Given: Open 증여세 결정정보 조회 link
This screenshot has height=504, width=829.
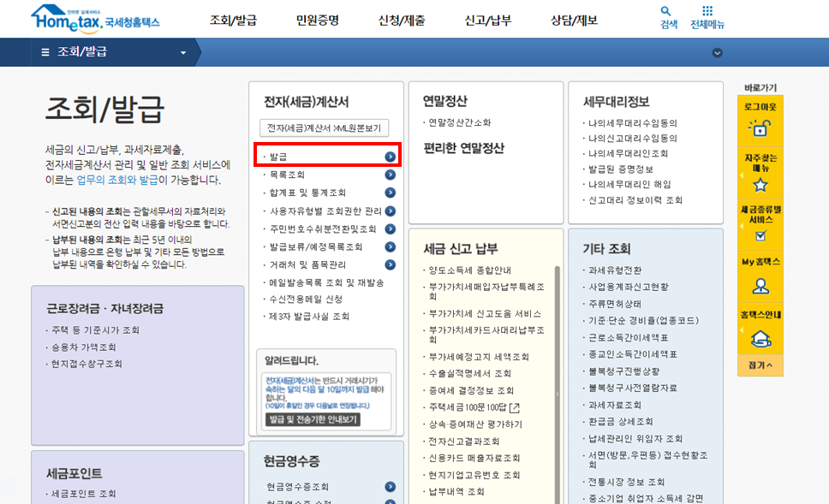Looking at the screenshot, I should (471, 391).
